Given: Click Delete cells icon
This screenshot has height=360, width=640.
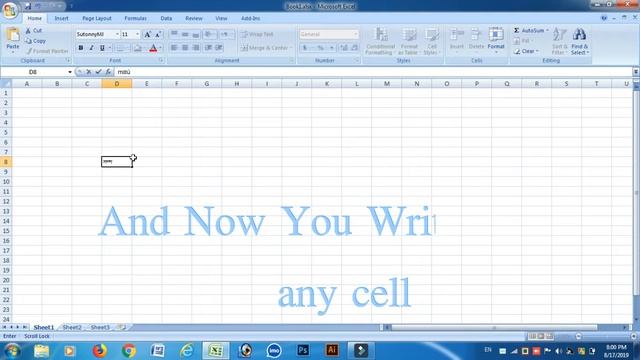Looking at the screenshot, I should (x=476, y=35).
